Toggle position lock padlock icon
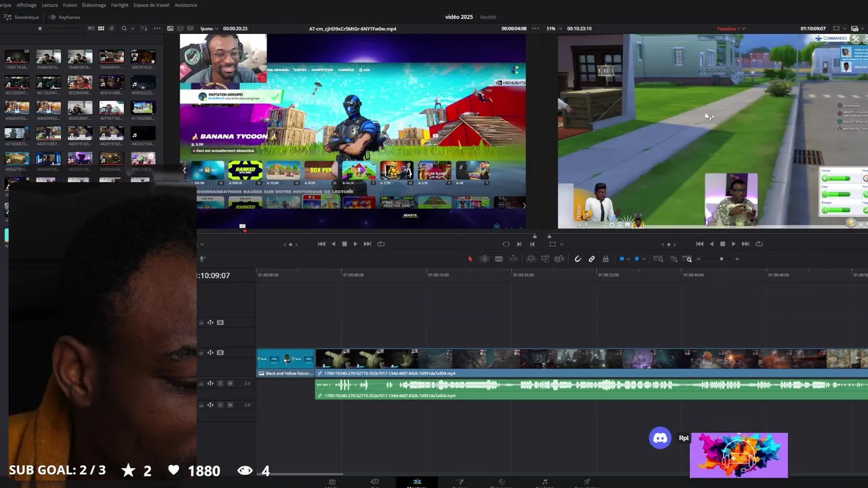 tap(606, 259)
